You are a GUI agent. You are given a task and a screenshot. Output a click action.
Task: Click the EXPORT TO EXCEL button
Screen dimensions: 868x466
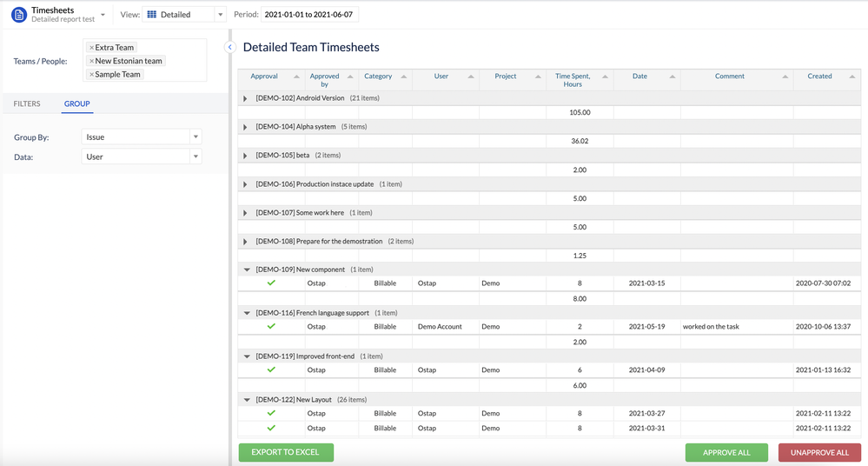point(286,452)
